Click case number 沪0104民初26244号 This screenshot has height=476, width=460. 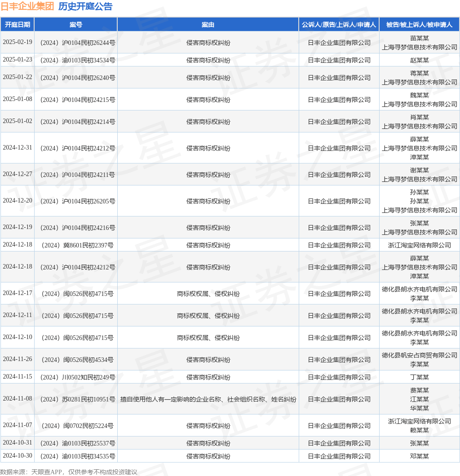pyautogui.click(x=78, y=43)
